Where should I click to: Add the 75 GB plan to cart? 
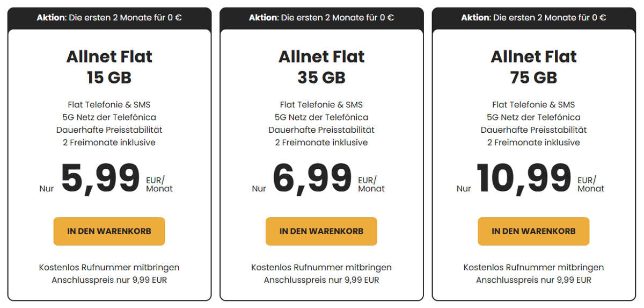[x=533, y=231]
